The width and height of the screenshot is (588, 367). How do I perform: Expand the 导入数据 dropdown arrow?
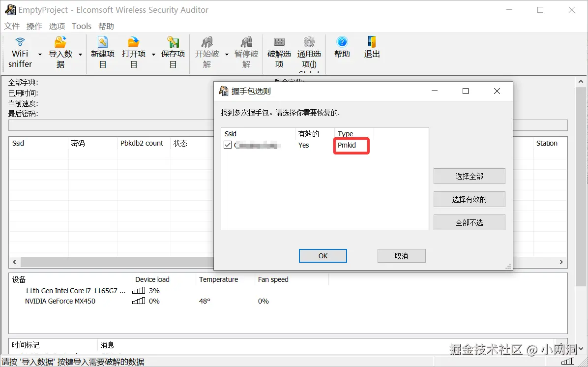[x=80, y=55]
